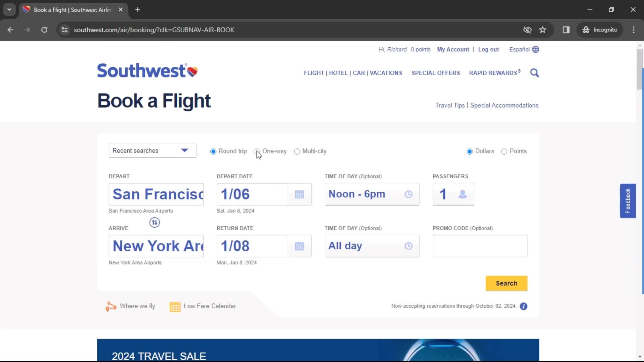
Task: Click the Special Accommodations link
Action: point(504,105)
